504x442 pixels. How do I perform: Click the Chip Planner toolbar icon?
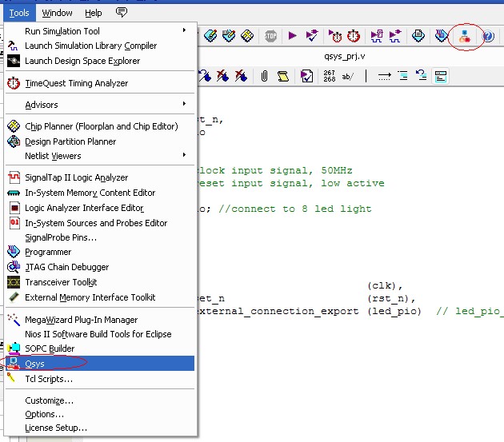click(247, 36)
